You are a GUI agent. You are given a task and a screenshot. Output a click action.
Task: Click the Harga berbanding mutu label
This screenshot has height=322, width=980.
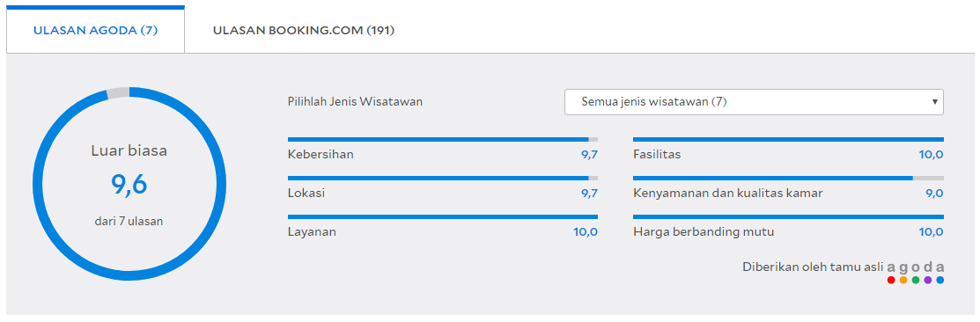pyautogui.click(x=704, y=232)
